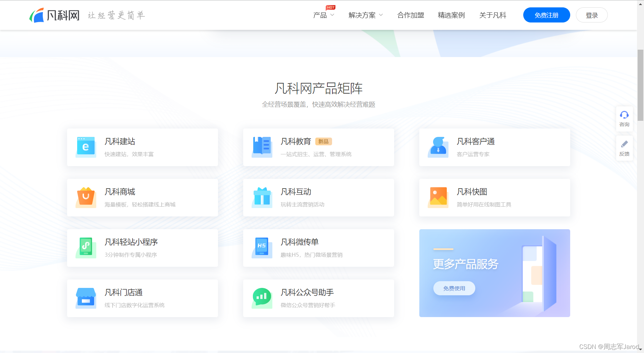644x353 pixels.
Task: Click the 登录 button
Action: point(592,15)
